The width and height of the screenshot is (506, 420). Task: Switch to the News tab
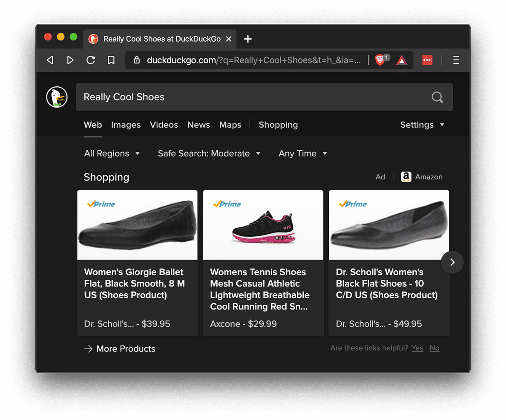point(198,125)
